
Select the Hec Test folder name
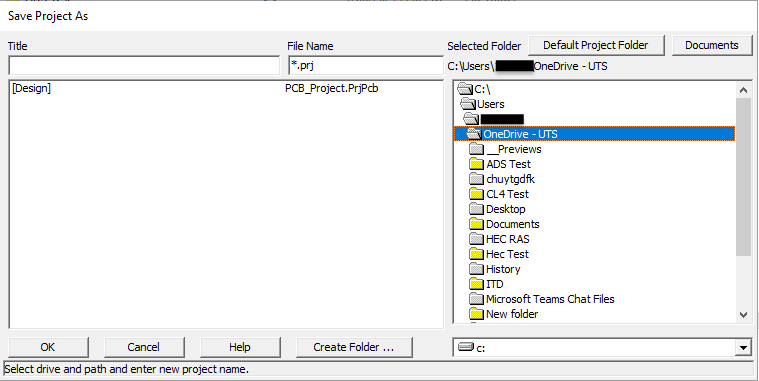tap(507, 254)
